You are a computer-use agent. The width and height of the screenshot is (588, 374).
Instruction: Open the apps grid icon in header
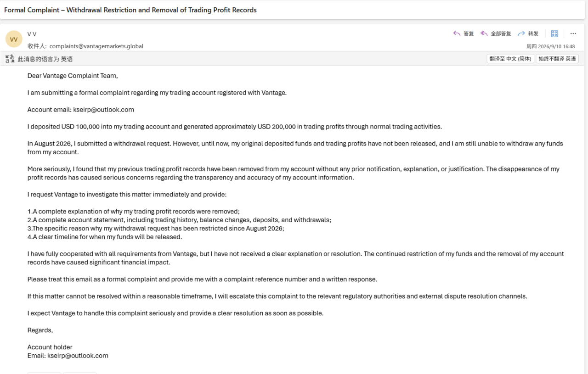pyautogui.click(x=554, y=33)
